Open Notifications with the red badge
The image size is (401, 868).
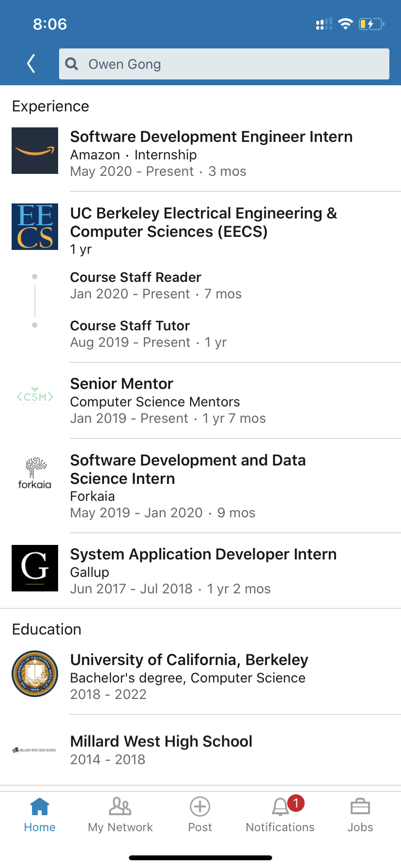click(x=280, y=815)
